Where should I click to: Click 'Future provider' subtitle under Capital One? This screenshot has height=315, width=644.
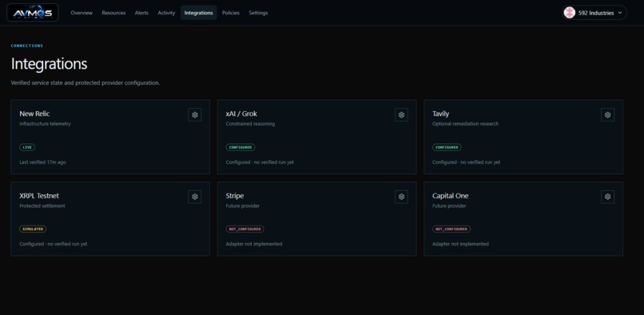[x=449, y=205]
